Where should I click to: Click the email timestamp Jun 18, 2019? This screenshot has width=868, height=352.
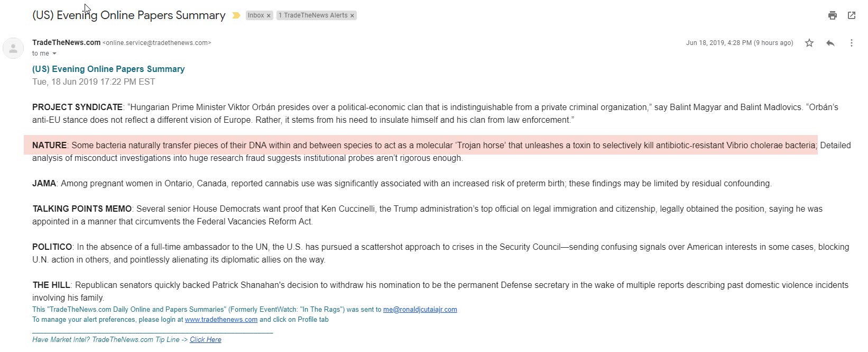tap(740, 43)
